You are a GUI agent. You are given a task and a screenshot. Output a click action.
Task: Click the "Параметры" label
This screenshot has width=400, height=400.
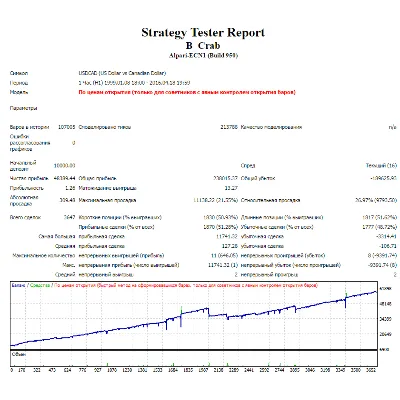(23, 108)
